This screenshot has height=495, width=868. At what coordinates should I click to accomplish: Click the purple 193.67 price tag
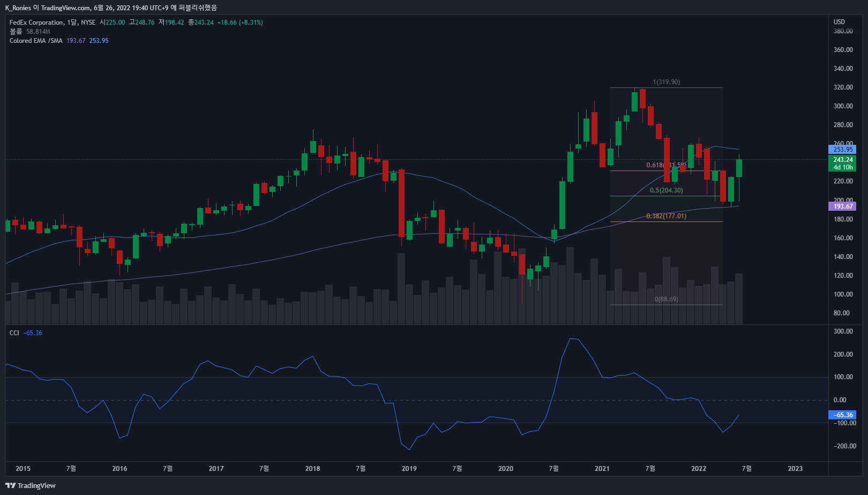coord(842,206)
